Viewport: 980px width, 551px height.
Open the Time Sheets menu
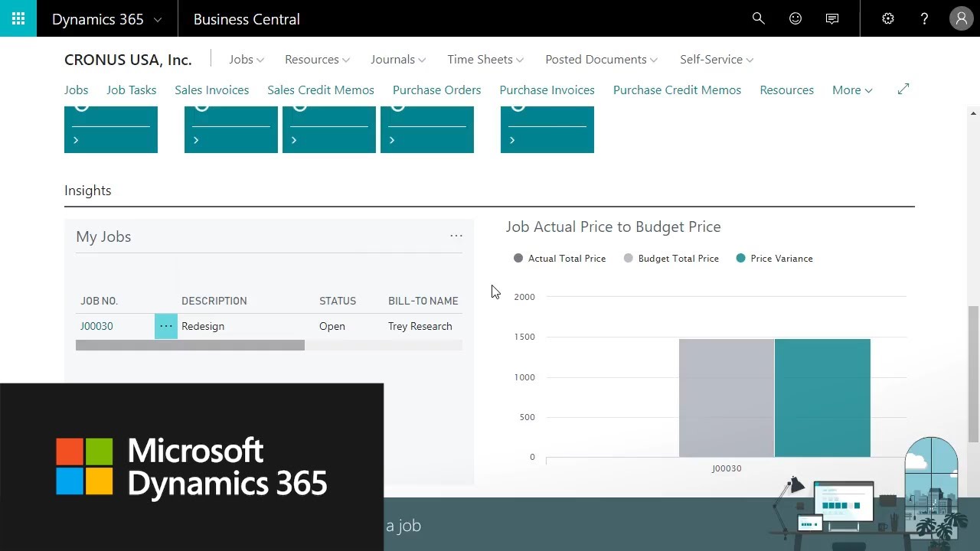click(485, 60)
